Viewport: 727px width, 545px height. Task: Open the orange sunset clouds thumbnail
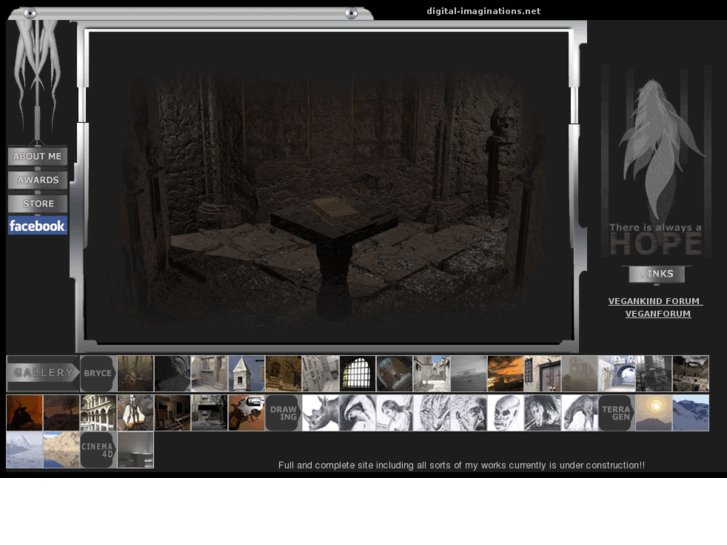pyautogui.click(x=505, y=373)
